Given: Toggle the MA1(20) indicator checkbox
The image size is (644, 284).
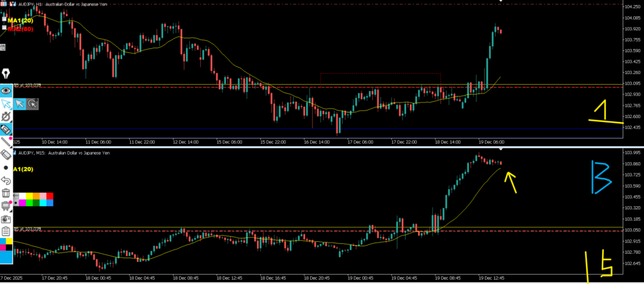Looking at the screenshot, I should coord(5,20).
